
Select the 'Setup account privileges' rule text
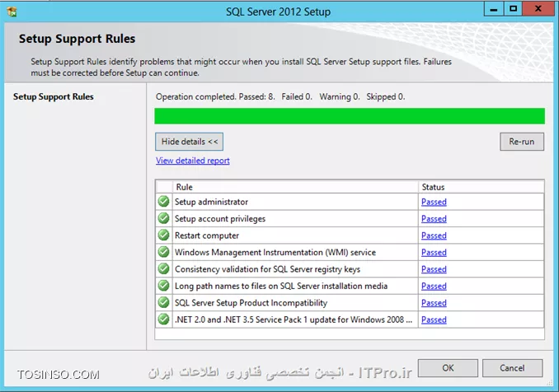click(220, 218)
